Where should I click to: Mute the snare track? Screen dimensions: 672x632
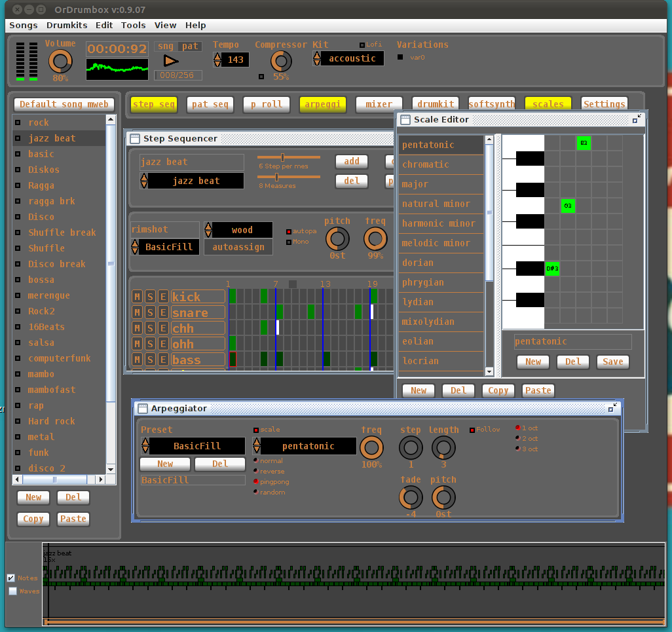pyautogui.click(x=137, y=312)
